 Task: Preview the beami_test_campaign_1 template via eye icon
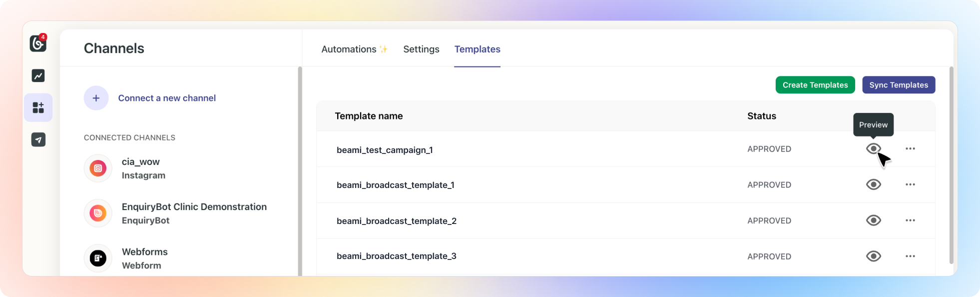click(x=873, y=148)
